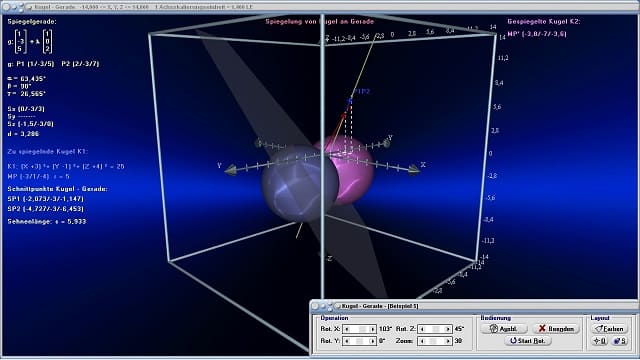Decrease Rot. Z with left arrow

click(x=422, y=329)
